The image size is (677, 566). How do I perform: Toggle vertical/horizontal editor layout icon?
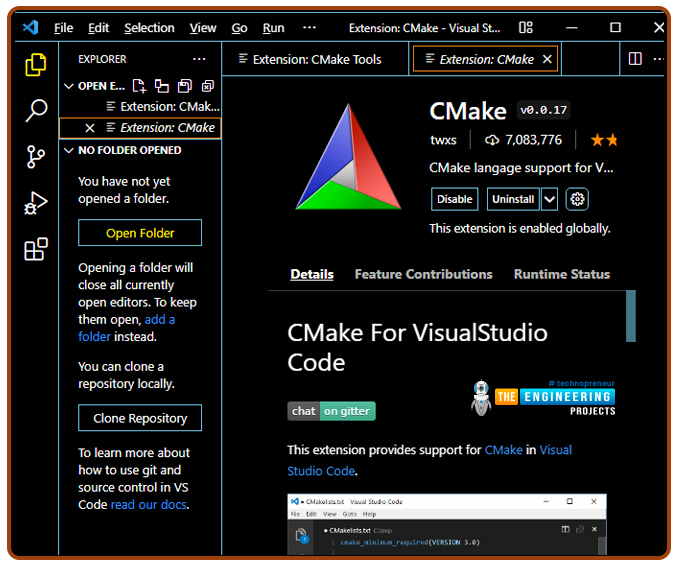(162, 86)
